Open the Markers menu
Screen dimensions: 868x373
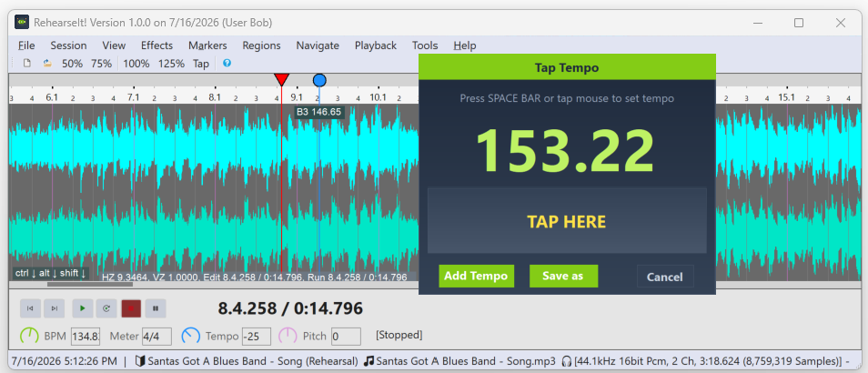(x=207, y=45)
